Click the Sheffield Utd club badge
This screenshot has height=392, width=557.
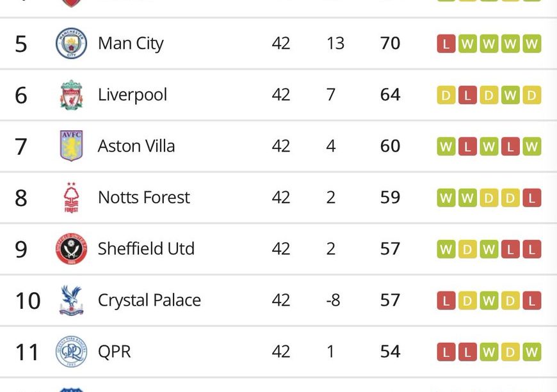(x=71, y=249)
